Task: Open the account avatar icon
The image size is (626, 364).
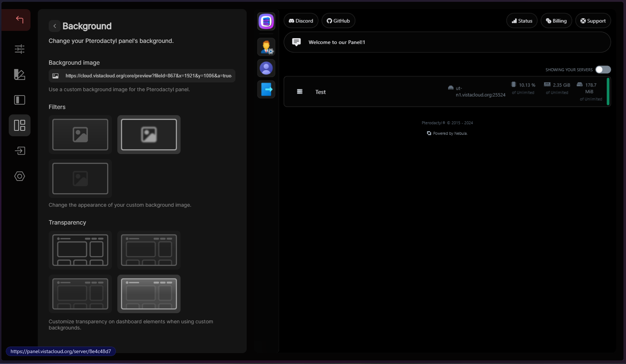Action: pyautogui.click(x=266, y=68)
